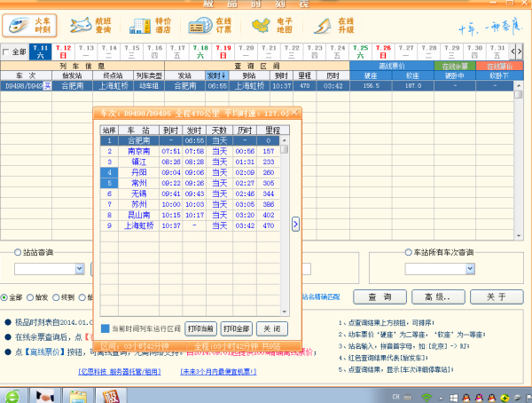Click the CH input language indicator
This screenshot has width=532, height=403.
[396, 397]
